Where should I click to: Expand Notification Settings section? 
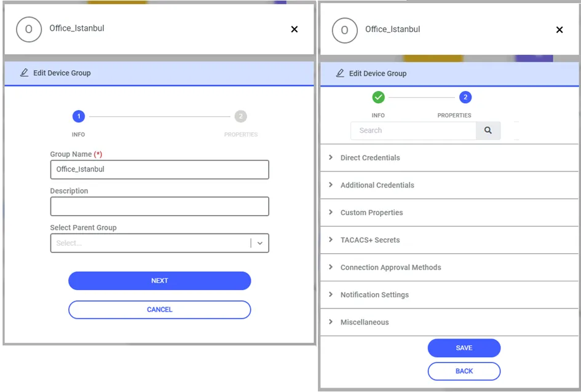point(449,295)
